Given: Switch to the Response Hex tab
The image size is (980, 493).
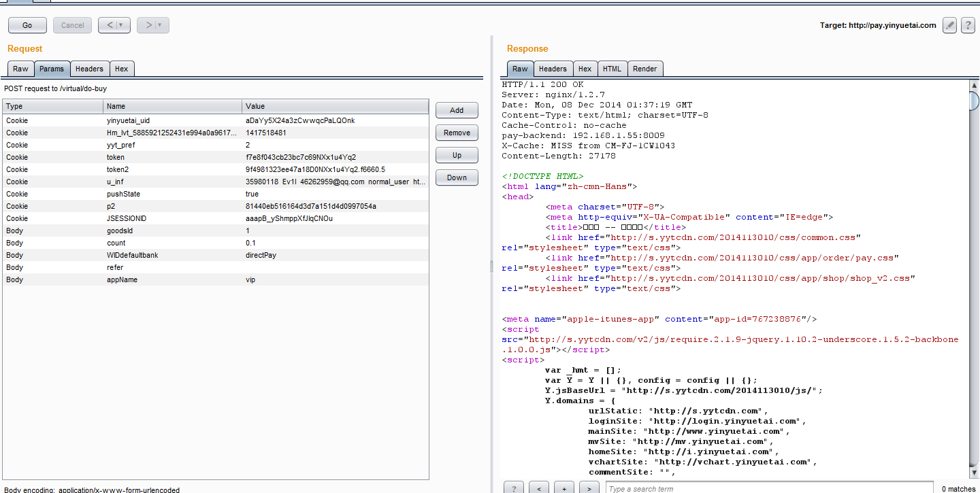Looking at the screenshot, I should click(x=585, y=69).
